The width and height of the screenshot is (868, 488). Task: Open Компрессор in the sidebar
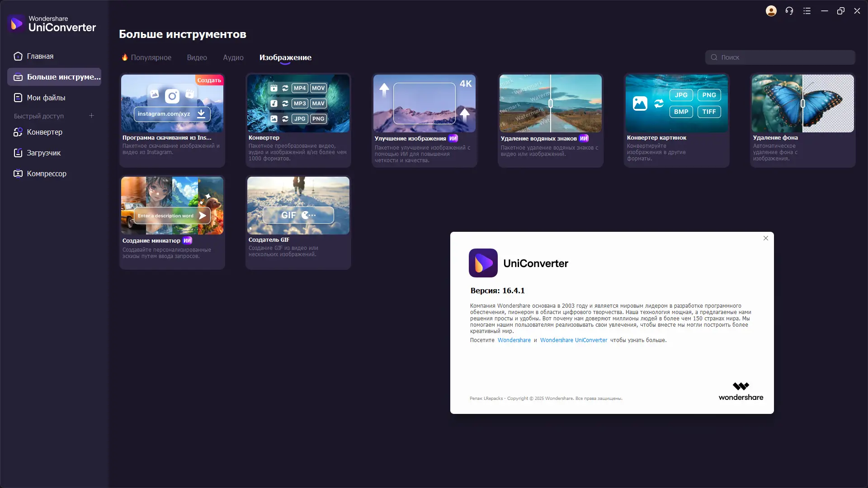46,174
